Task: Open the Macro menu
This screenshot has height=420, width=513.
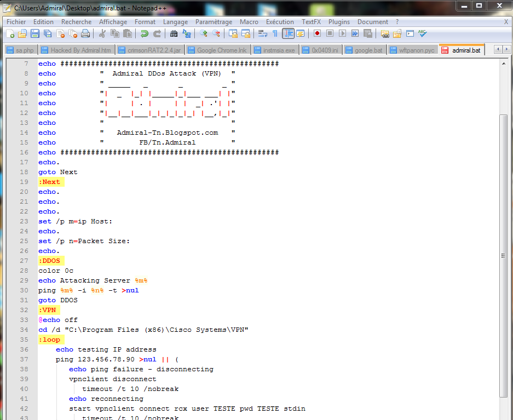Action: [249, 22]
